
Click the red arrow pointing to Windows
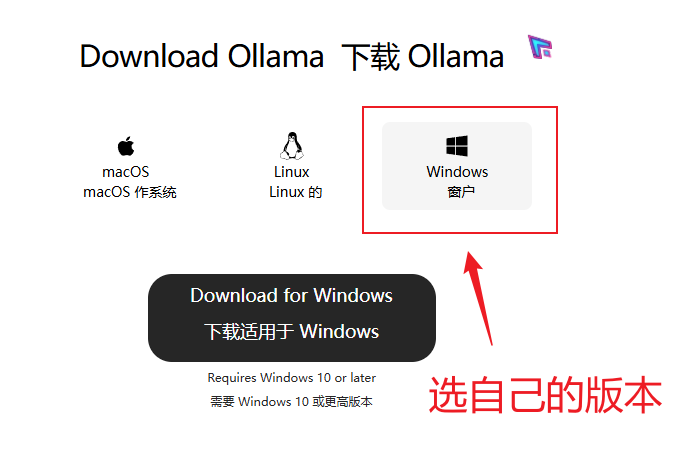[x=478, y=298]
